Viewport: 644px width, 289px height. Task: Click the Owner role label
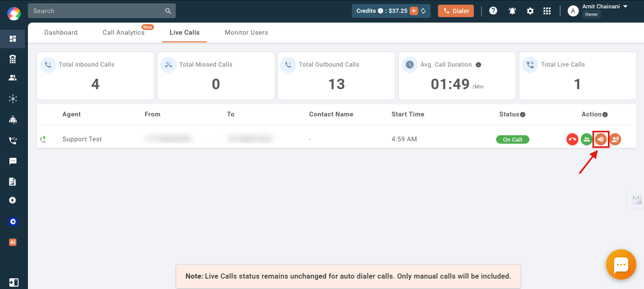[591, 15]
